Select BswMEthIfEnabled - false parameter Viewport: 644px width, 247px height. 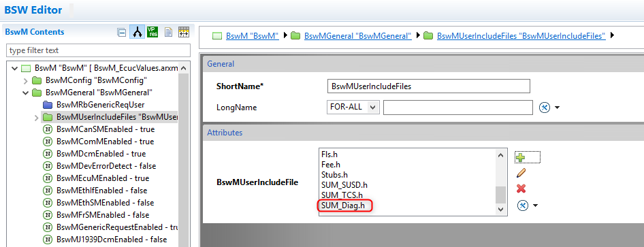point(102,191)
